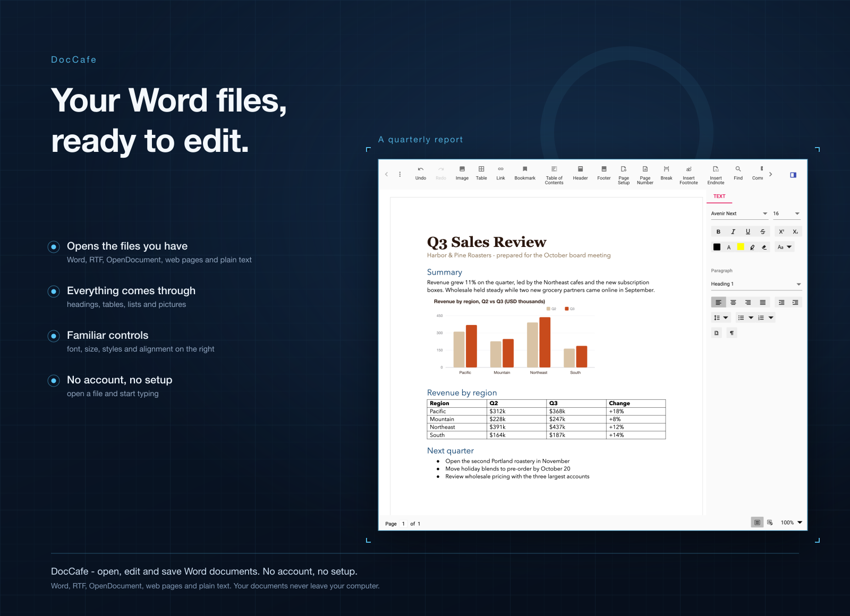Click the +14% change cell
Viewport: 850px width, 616px height.
coord(636,435)
